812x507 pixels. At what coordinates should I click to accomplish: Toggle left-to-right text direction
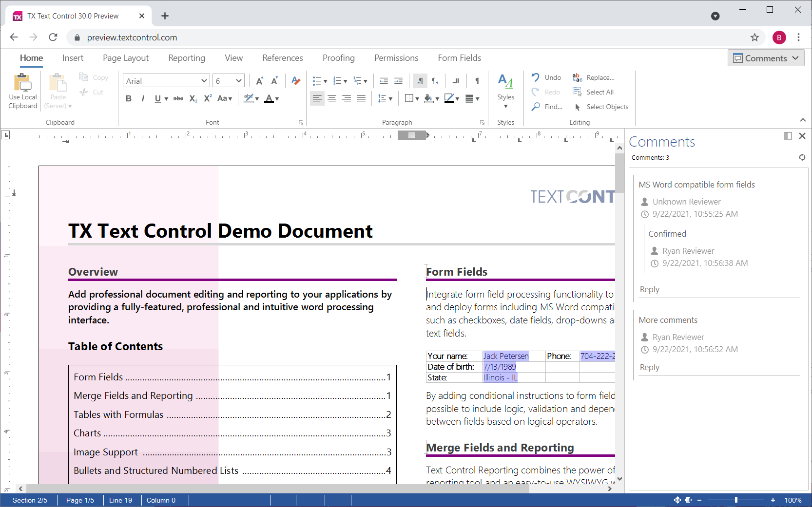tap(420, 81)
